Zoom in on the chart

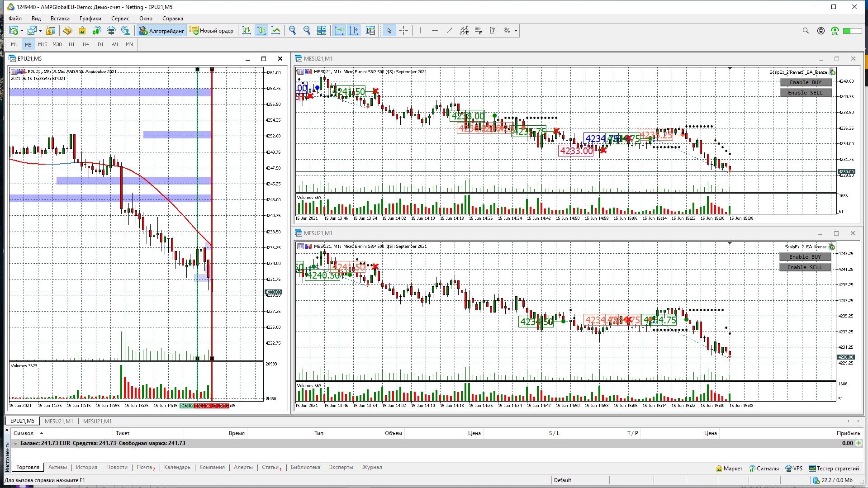[x=293, y=31]
